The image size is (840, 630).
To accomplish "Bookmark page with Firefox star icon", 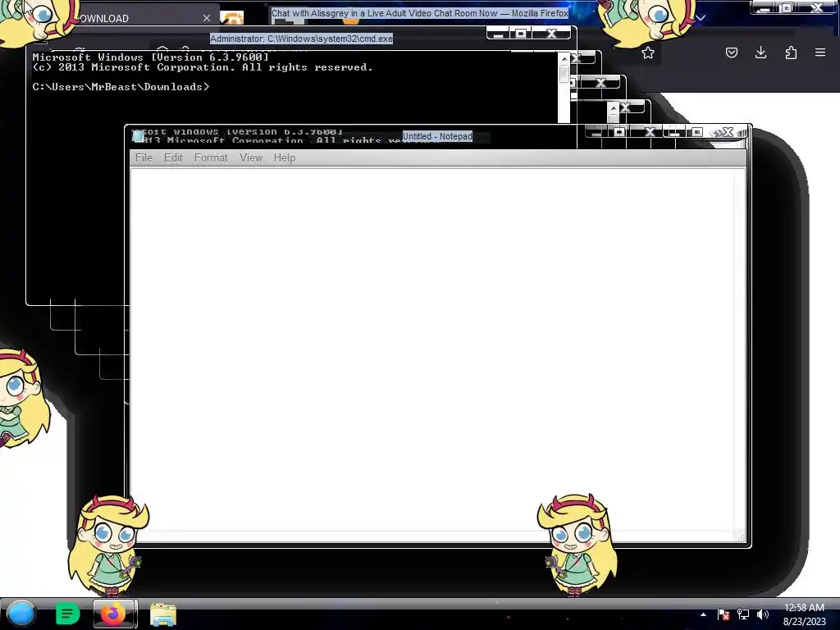I will 648,52.
